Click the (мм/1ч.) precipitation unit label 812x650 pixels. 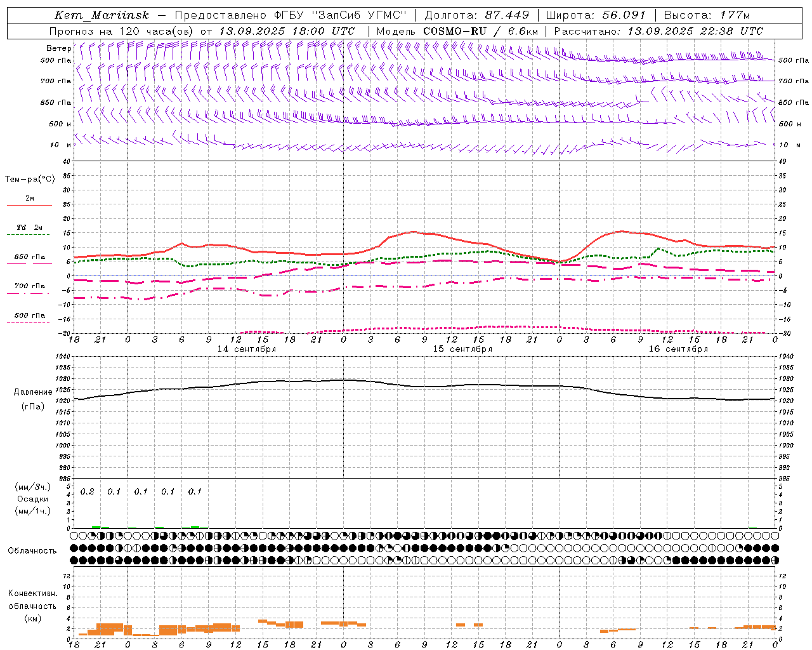coord(33,511)
